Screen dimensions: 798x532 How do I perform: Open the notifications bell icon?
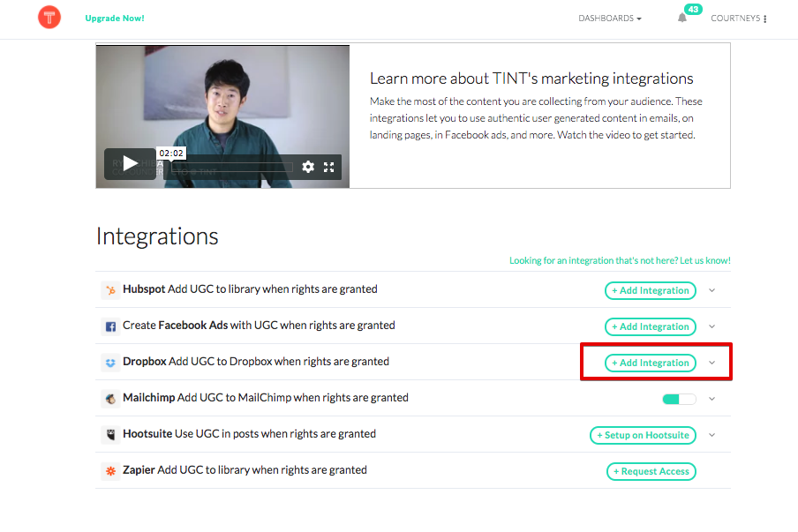682,18
